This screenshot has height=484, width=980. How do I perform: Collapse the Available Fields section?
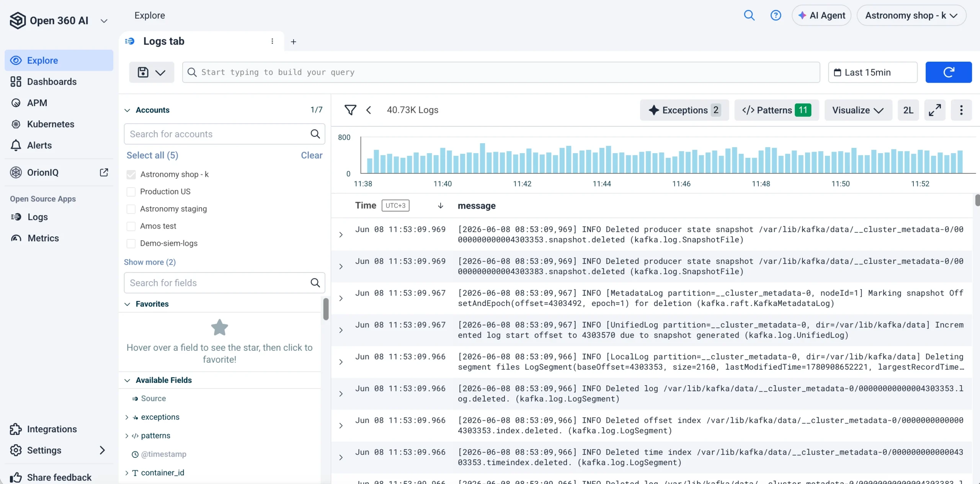coord(127,380)
